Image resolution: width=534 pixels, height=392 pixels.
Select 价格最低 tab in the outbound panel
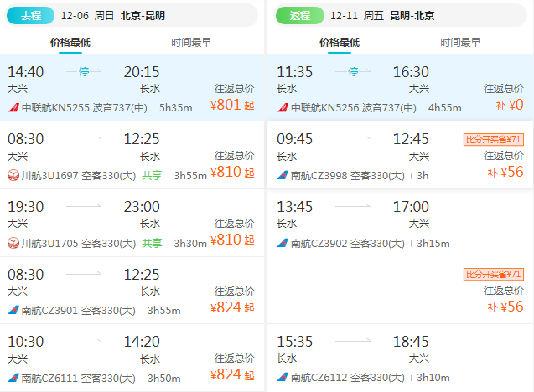[x=70, y=43]
